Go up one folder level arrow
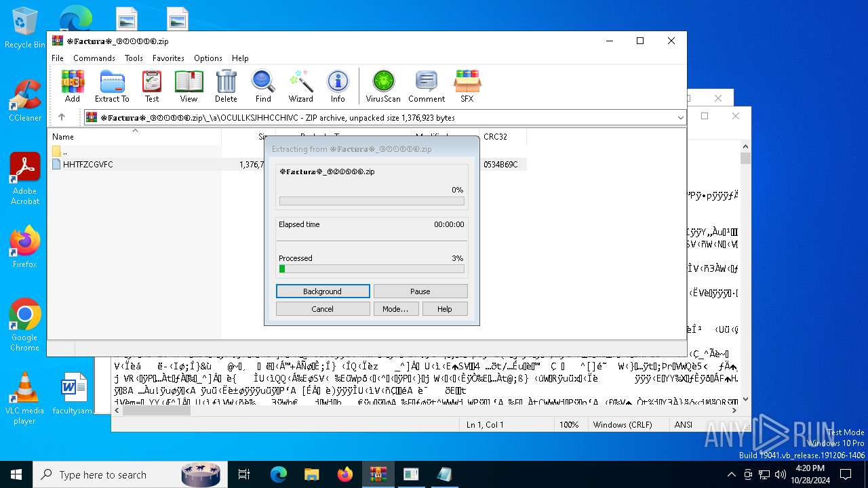 pos(62,117)
